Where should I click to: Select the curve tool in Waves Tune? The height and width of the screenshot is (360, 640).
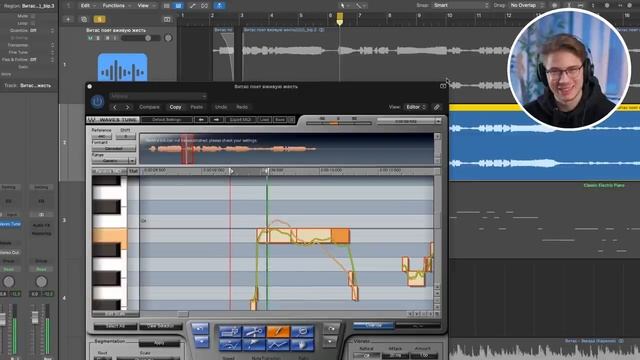click(x=230, y=345)
